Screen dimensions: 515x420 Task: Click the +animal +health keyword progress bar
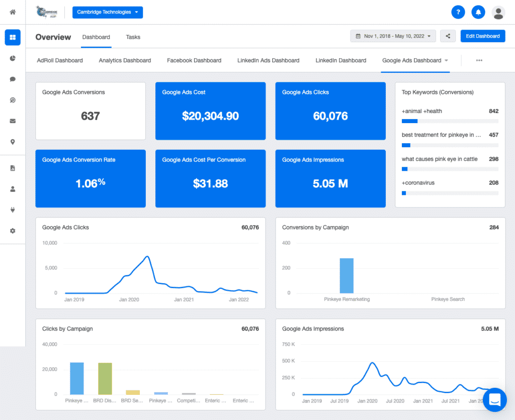tap(450, 121)
